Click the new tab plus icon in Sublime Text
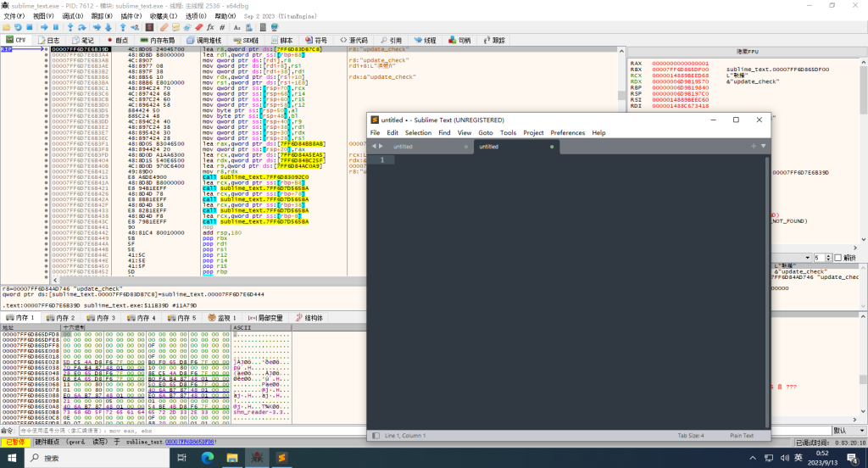The width and height of the screenshot is (868, 468). (753, 147)
